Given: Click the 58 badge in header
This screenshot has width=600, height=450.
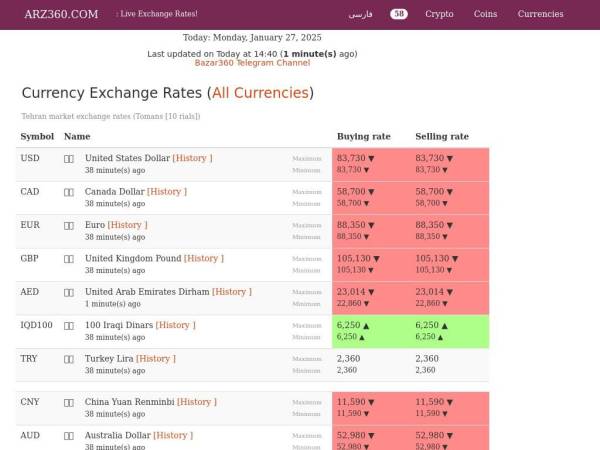Looking at the screenshot, I should pyautogui.click(x=399, y=14).
